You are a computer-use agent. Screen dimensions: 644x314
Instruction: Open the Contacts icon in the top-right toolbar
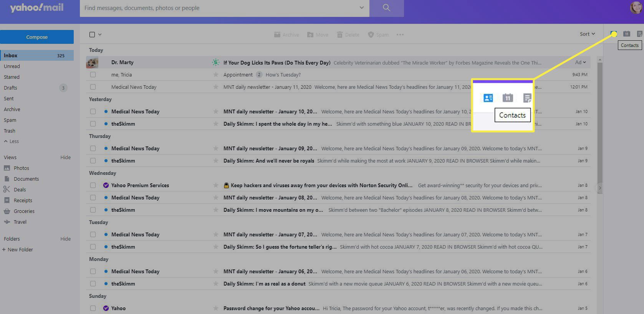coord(614,34)
